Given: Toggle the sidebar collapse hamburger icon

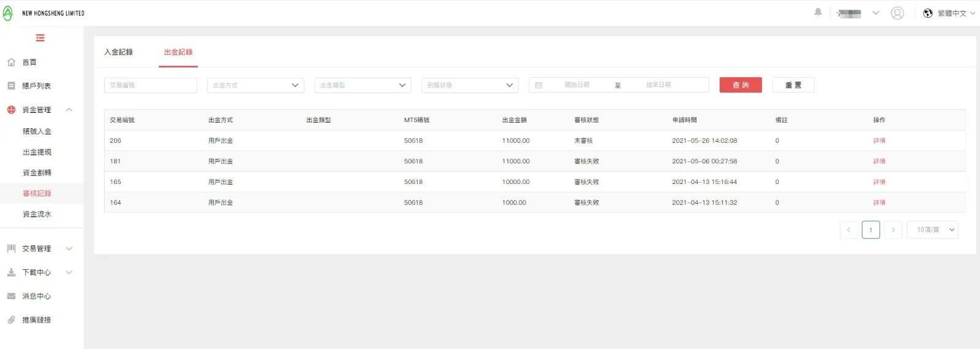Looking at the screenshot, I should click(40, 38).
